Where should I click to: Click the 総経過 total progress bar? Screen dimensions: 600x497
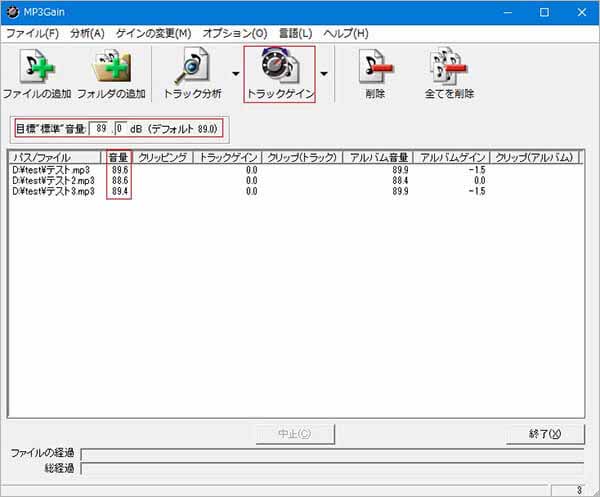tap(332, 469)
